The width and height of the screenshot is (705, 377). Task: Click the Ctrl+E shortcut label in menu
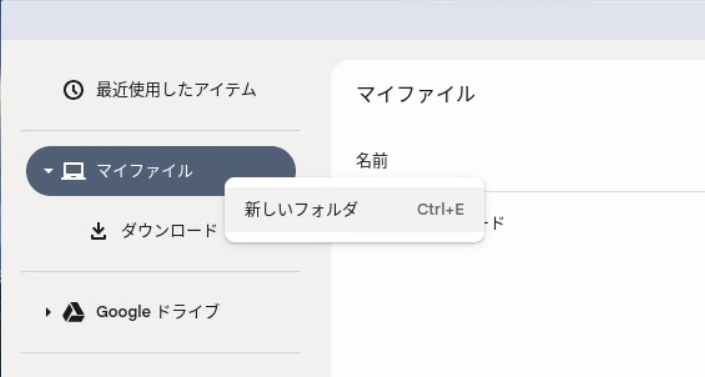441,210
